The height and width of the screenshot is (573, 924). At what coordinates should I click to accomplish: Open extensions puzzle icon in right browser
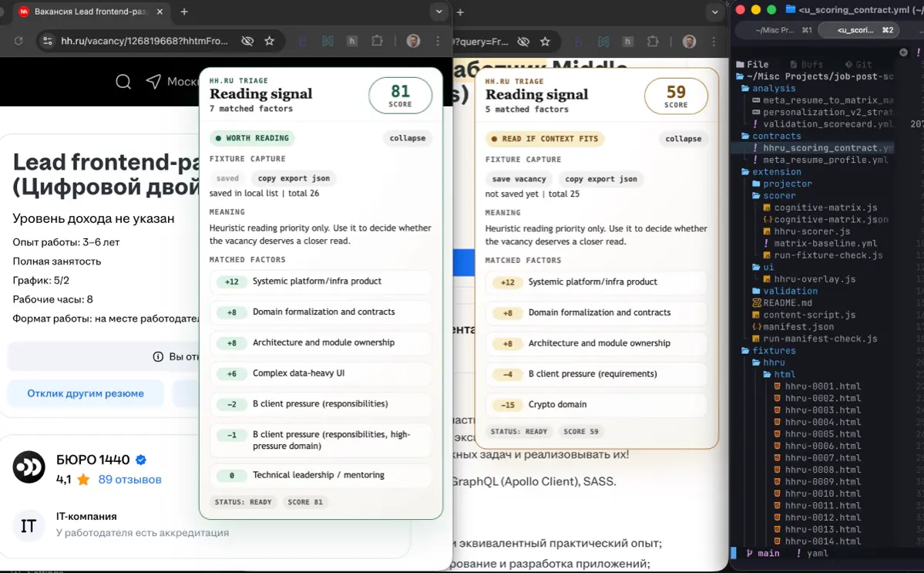click(653, 42)
